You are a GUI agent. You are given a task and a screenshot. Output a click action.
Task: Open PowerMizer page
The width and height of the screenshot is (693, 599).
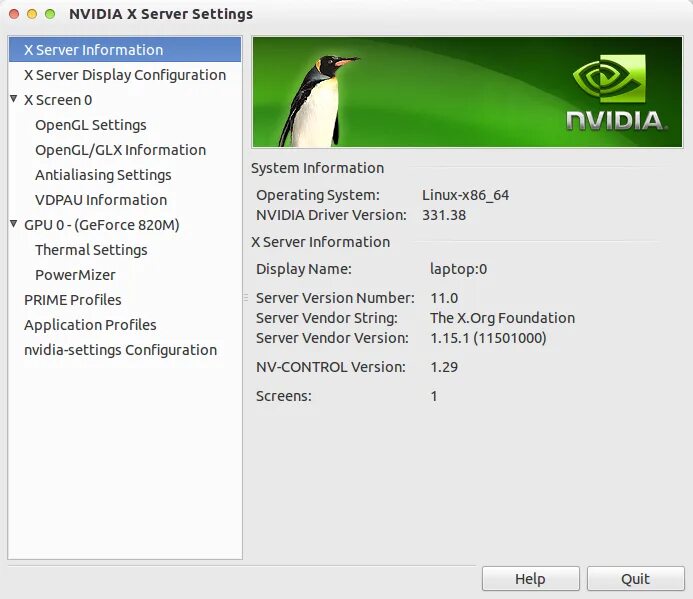pos(75,275)
